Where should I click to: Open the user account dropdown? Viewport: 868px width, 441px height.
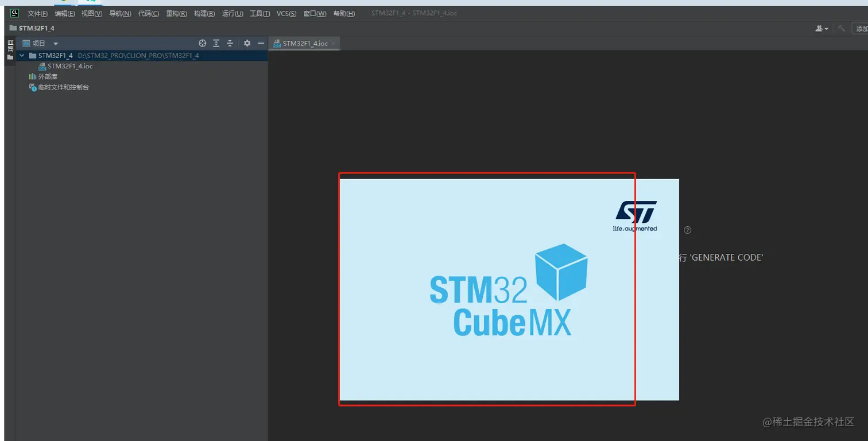pyautogui.click(x=822, y=29)
